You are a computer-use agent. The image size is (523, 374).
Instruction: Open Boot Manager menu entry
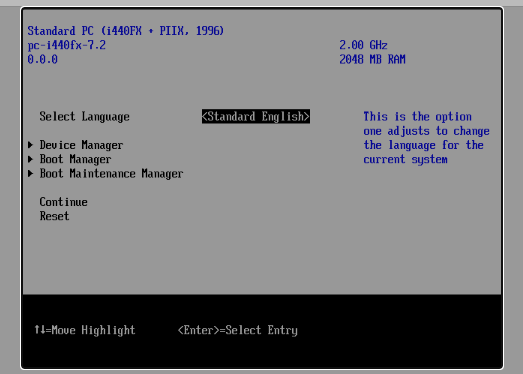click(x=75, y=159)
